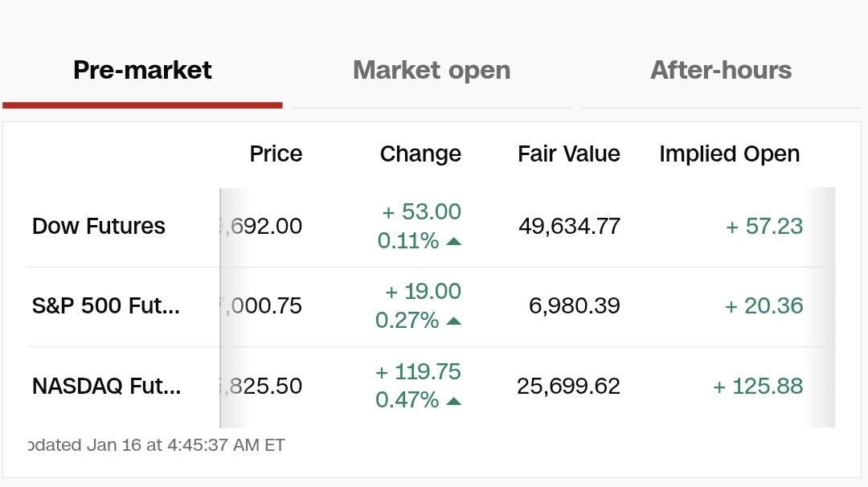Click NASDAQ fair value 25,699.62
The width and height of the screenshot is (868, 487).
pos(569,387)
